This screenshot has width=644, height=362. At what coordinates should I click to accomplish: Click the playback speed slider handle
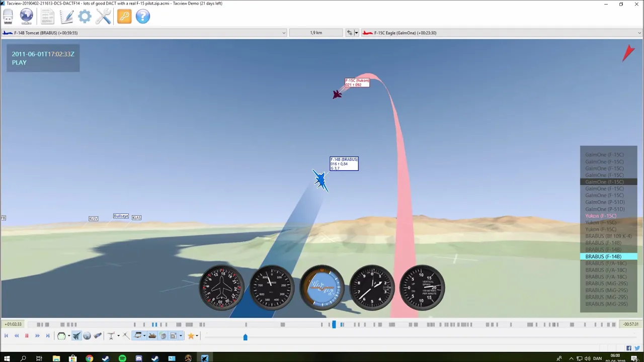click(245, 337)
